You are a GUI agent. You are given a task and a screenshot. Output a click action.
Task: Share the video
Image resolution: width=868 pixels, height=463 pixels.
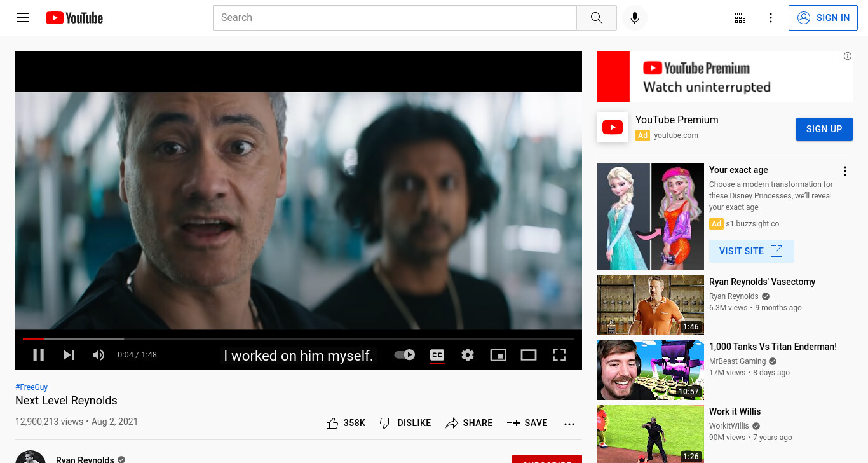(x=469, y=423)
